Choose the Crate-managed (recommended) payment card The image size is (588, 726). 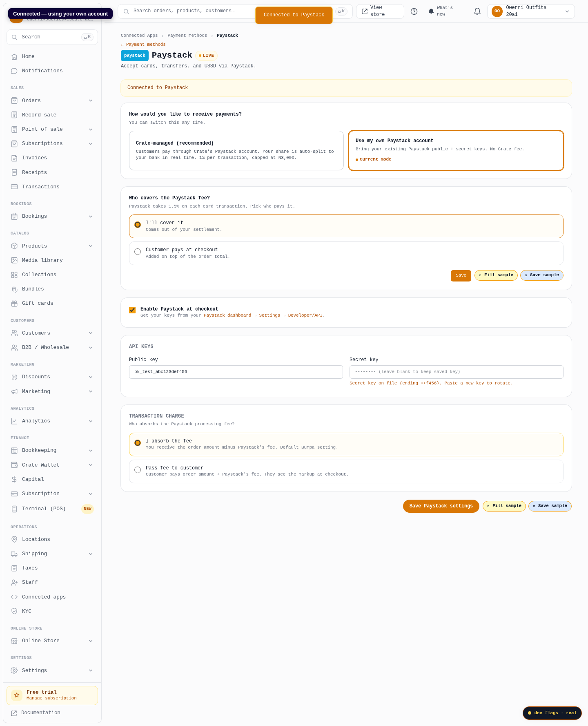[236, 150]
